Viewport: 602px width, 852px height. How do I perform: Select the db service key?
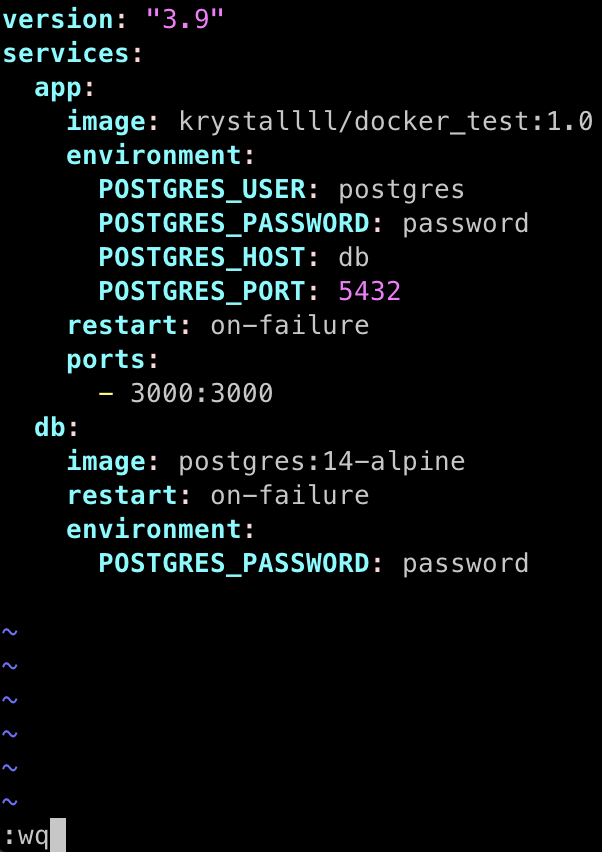coord(51,428)
